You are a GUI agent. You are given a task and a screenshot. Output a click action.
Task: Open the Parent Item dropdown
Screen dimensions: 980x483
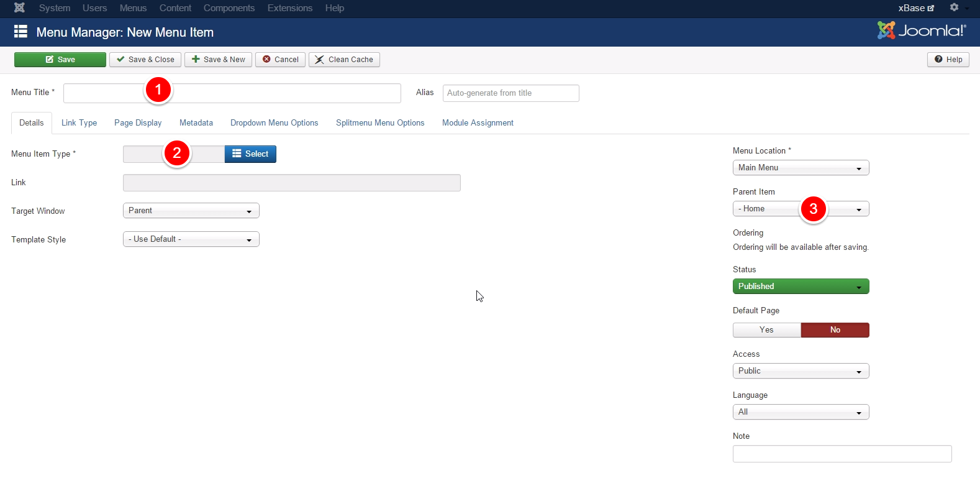tap(801, 209)
